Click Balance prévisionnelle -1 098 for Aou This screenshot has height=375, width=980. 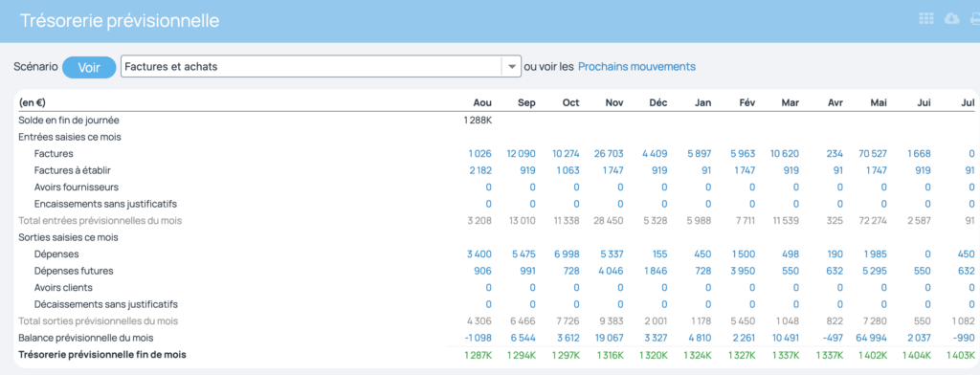tap(479, 338)
